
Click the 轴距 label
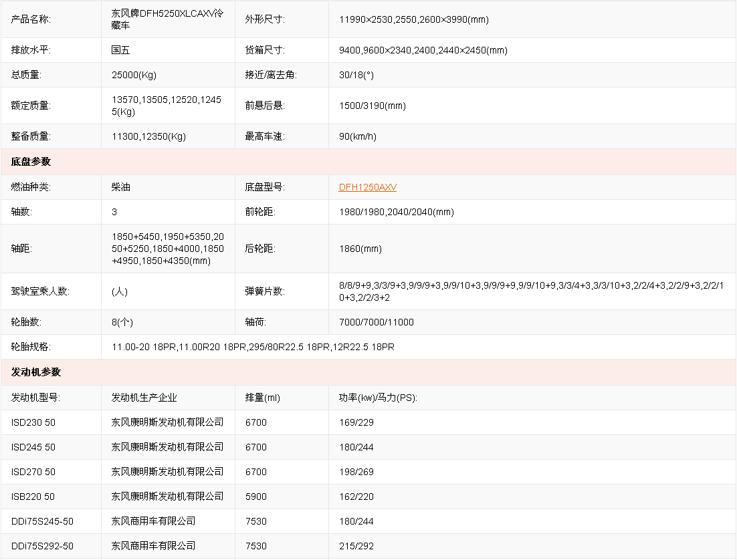click(x=21, y=249)
